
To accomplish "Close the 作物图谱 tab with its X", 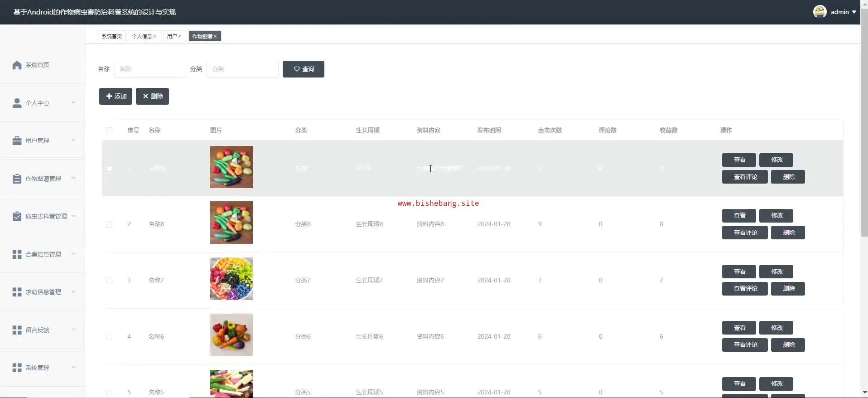I will 215,36.
